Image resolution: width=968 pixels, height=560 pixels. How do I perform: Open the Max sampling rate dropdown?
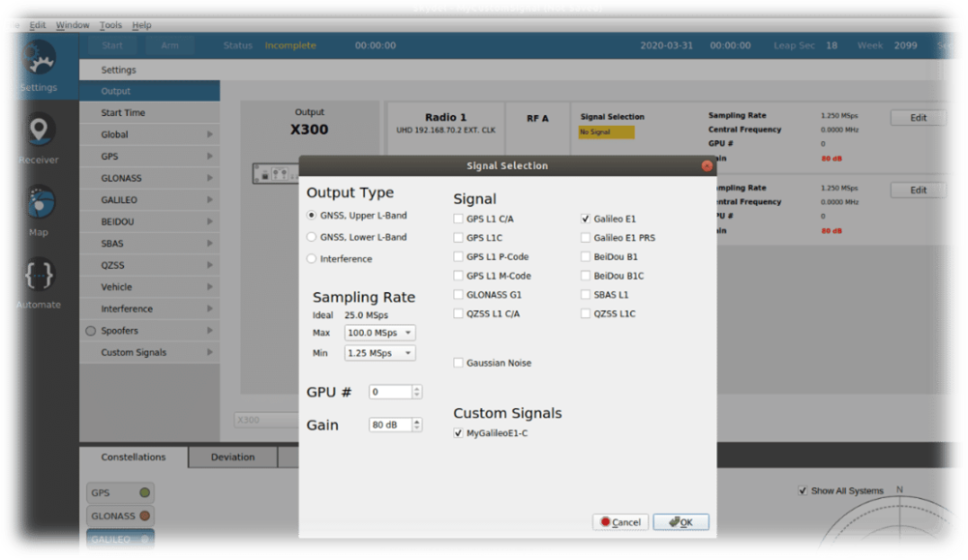[379, 332]
